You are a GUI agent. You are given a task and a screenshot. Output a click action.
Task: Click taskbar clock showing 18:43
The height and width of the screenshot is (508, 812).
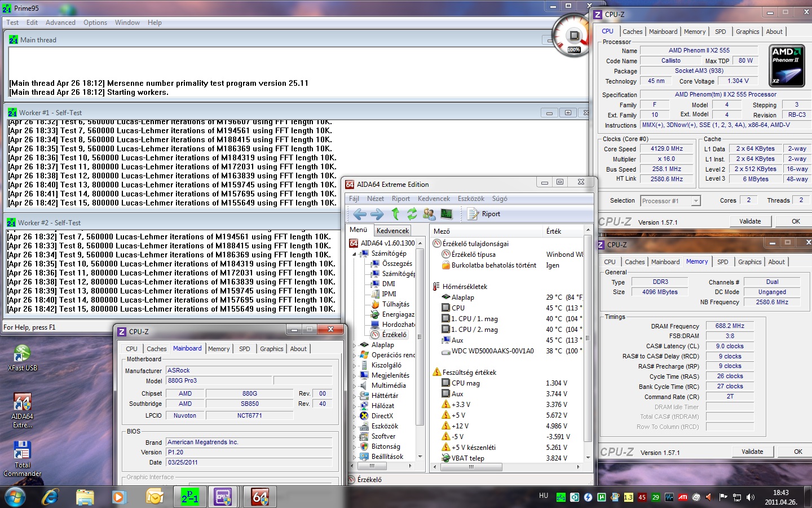tap(780, 497)
